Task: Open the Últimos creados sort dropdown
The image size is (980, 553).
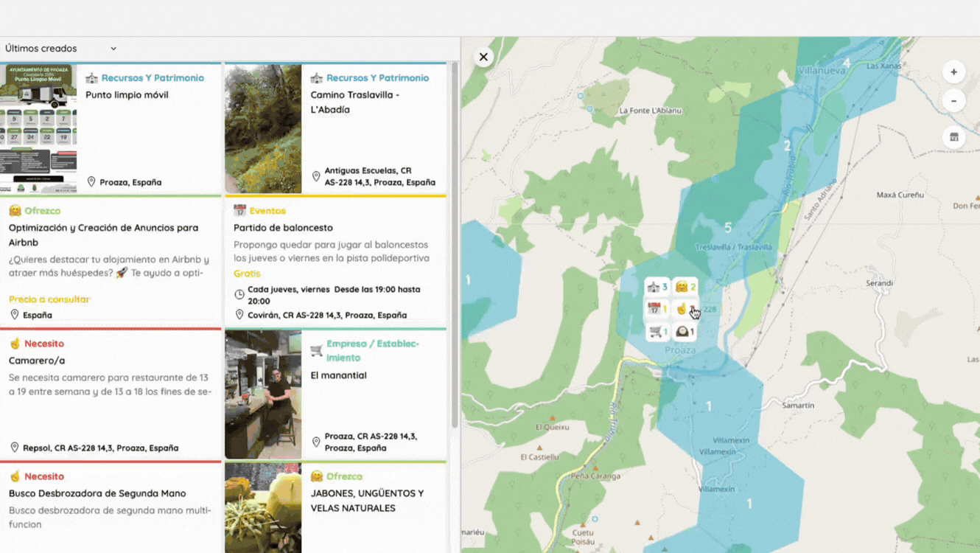Action: click(x=60, y=49)
